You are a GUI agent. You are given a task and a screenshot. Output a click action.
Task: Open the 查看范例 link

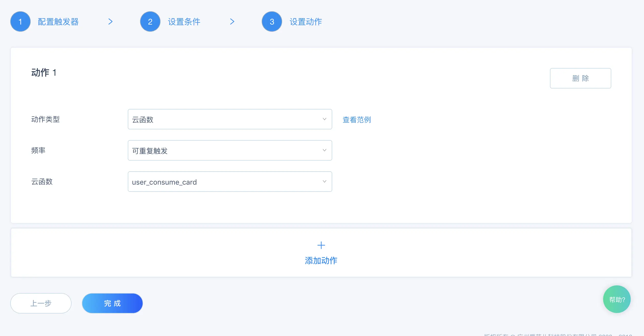[x=357, y=120]
